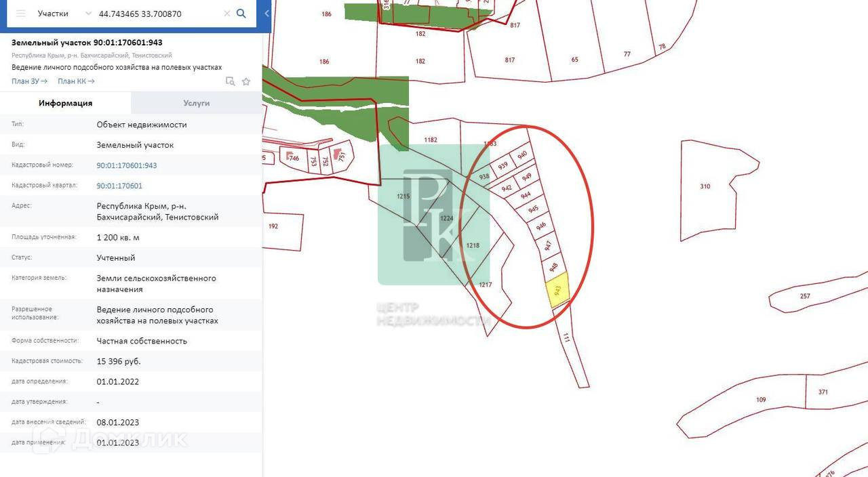This screenshot has width=868, height=477.
Task: Select the Информация tab
Action: 66,103
